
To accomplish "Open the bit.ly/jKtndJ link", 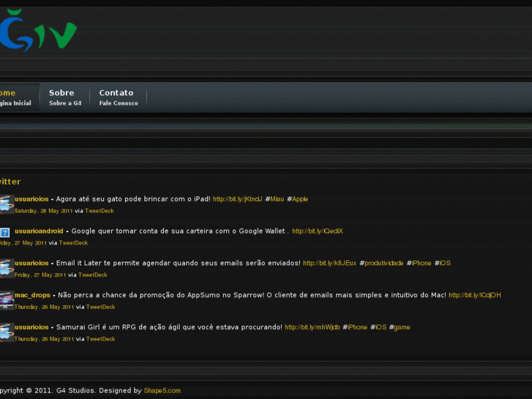I will coord(238,199).
